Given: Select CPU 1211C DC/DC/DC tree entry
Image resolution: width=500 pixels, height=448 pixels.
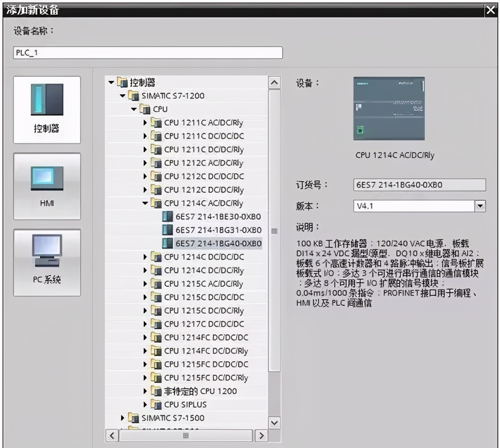Looking at the screenshot, I should click(x=204, y=136).
